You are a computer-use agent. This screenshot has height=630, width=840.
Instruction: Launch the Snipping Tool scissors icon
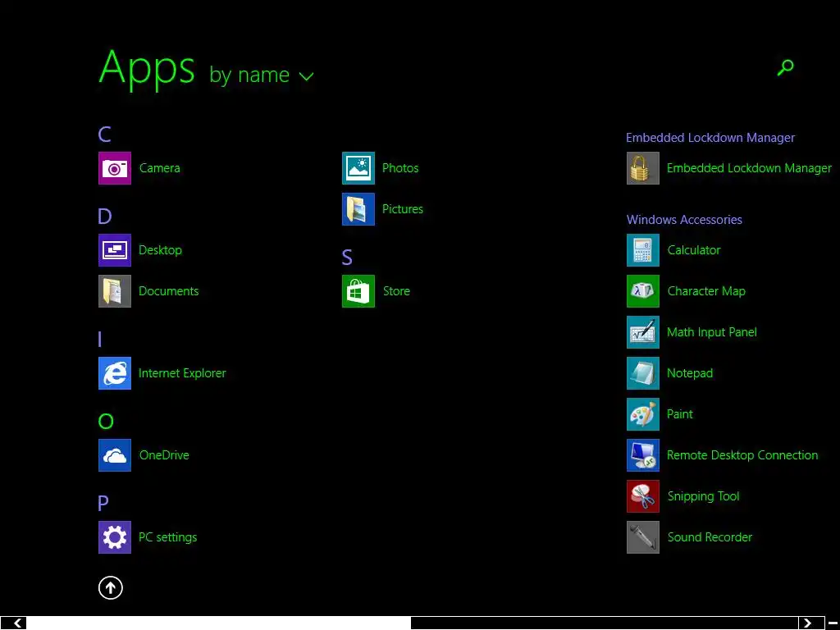(x=643, y=496)
